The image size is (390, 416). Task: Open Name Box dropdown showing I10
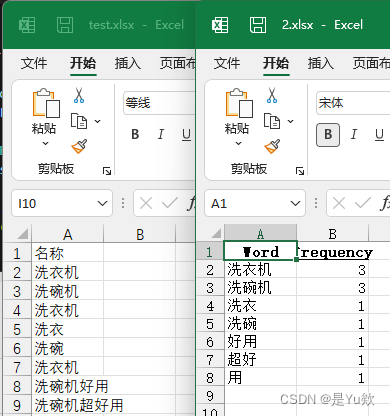tap(102, 203)
